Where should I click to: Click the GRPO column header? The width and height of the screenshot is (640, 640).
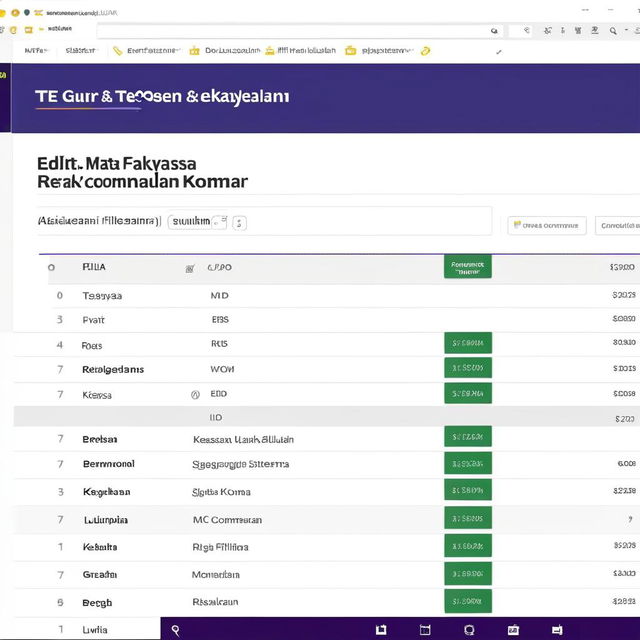tap(220, 268)
